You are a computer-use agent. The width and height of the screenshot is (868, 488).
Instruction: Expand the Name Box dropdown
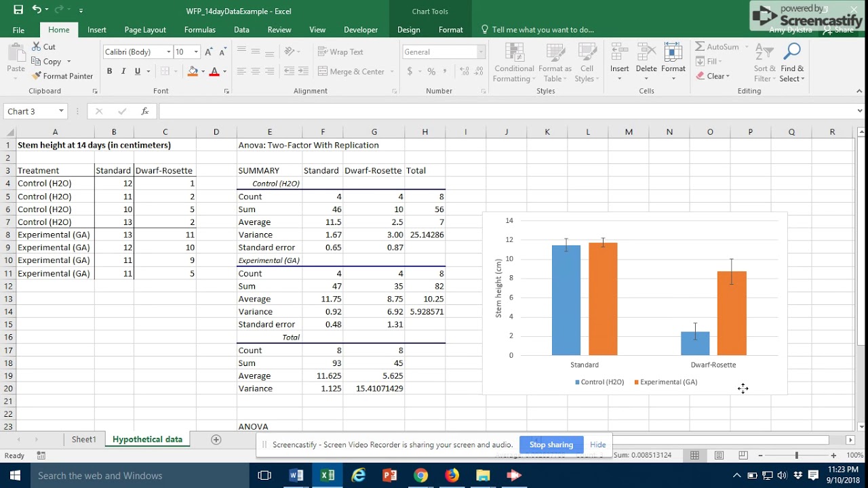click(x=61, y=111)
